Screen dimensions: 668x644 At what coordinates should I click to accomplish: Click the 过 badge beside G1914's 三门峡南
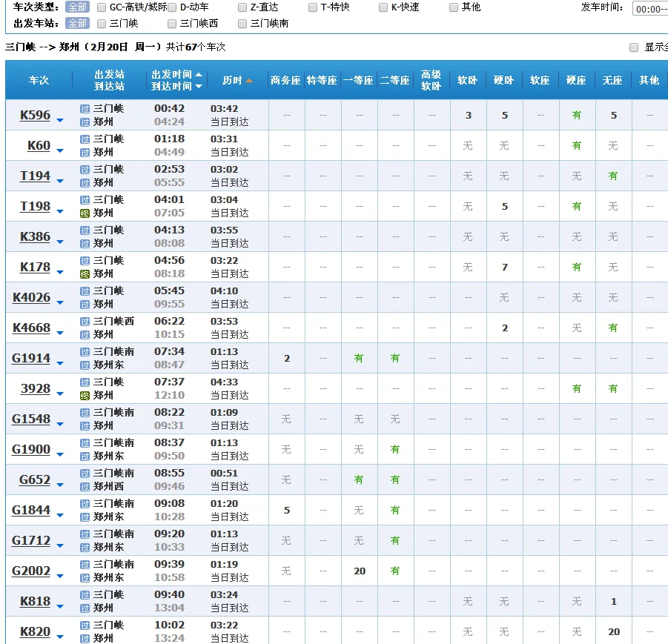[x=85, y=351]
